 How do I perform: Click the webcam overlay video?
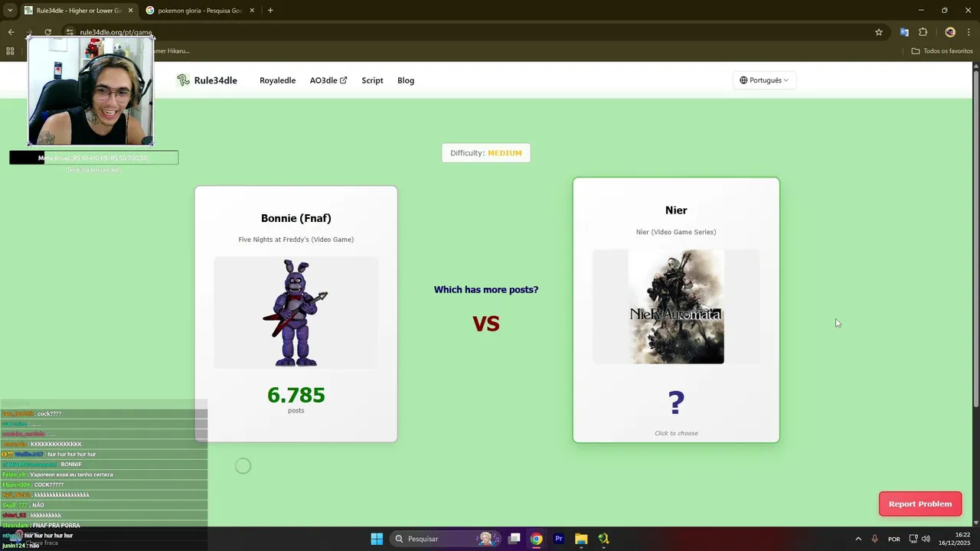click(x=91, y=91)
